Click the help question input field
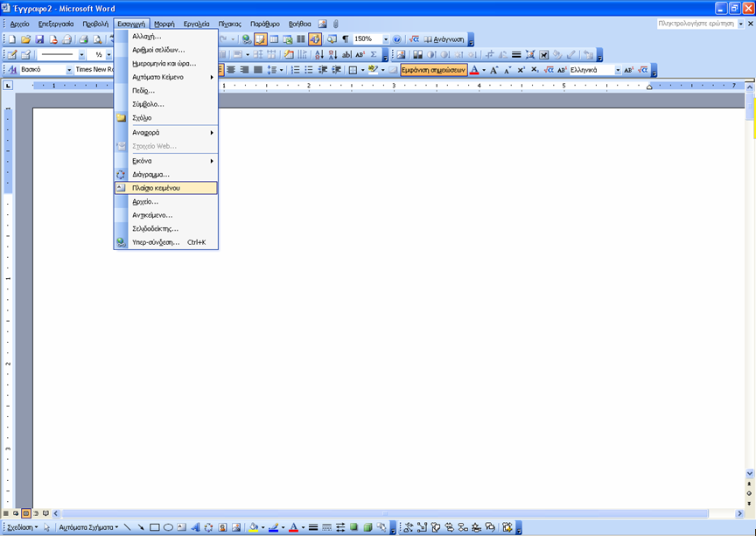This screenshot has width=756, height=536. [x=696, y=24]
